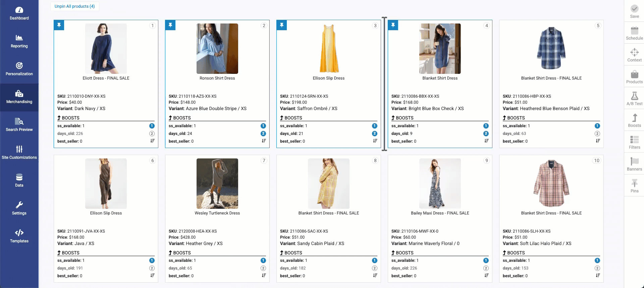Unpin the Eliott Dress product

[59, 25]
